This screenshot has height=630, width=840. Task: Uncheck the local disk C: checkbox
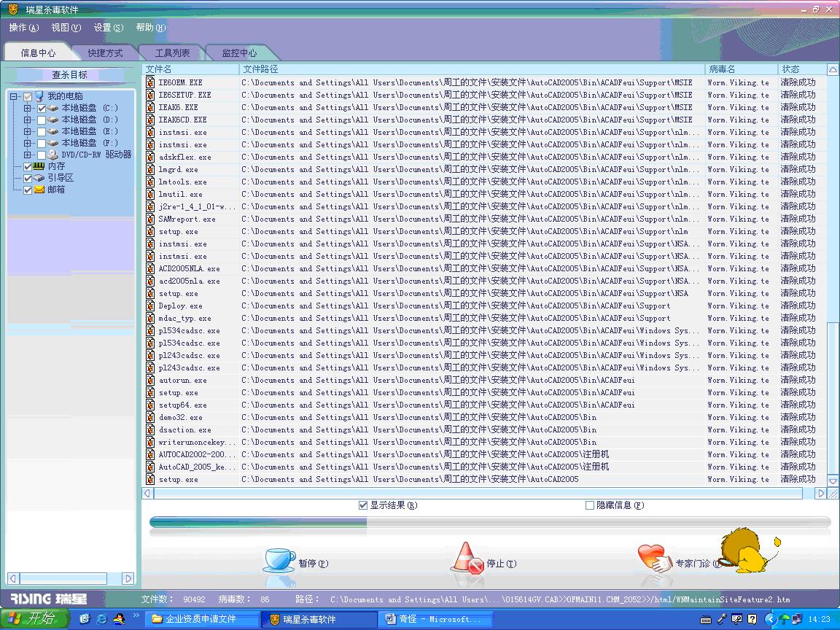pyautogui.click(x=42, y=109)
